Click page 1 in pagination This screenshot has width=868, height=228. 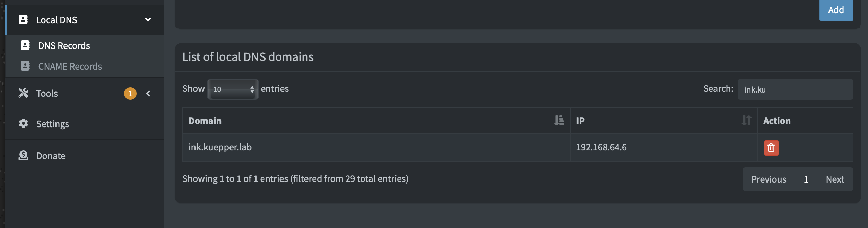806,179
